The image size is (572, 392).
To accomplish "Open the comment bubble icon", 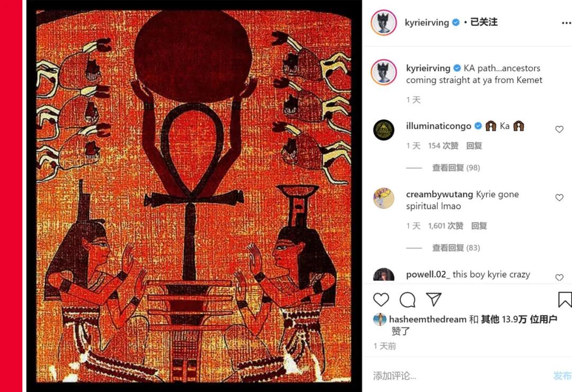I will point(407,300).
